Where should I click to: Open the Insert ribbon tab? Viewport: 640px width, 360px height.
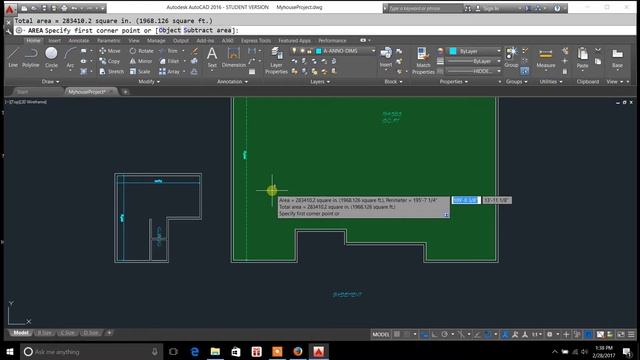[54, 40]
